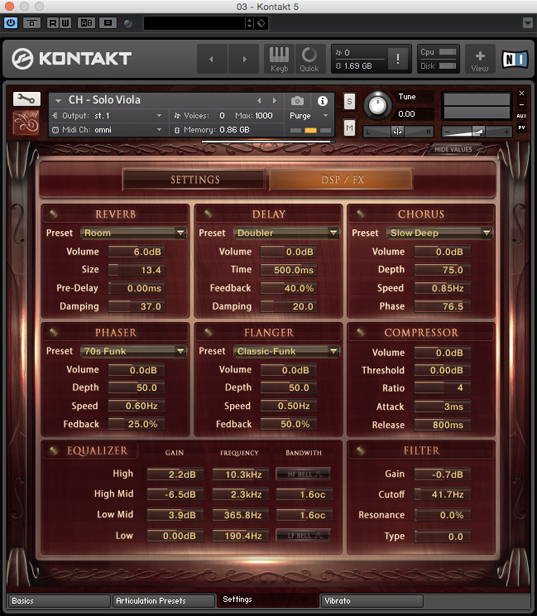Click the HF BELL bandwidth button

coord(303,474)
